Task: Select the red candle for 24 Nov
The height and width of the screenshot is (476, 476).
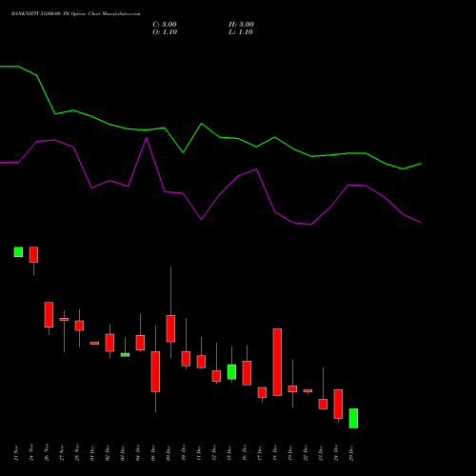Action: click(33, 254)
